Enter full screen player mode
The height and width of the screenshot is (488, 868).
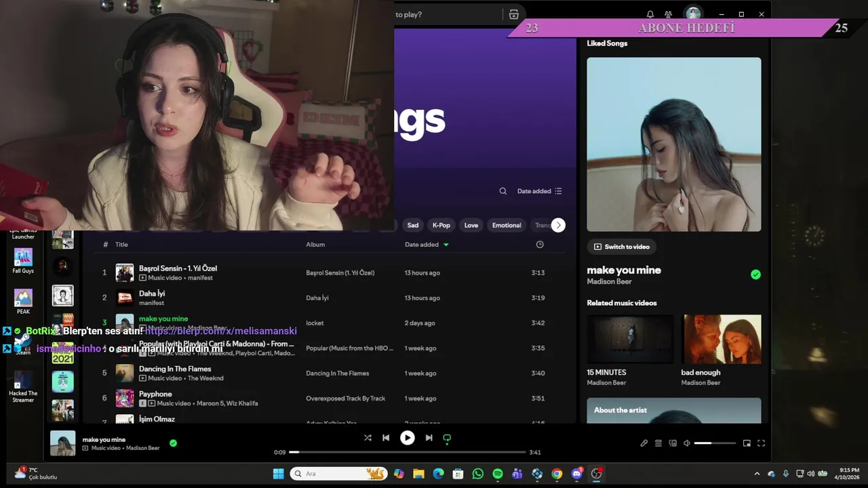pos(761,443)
